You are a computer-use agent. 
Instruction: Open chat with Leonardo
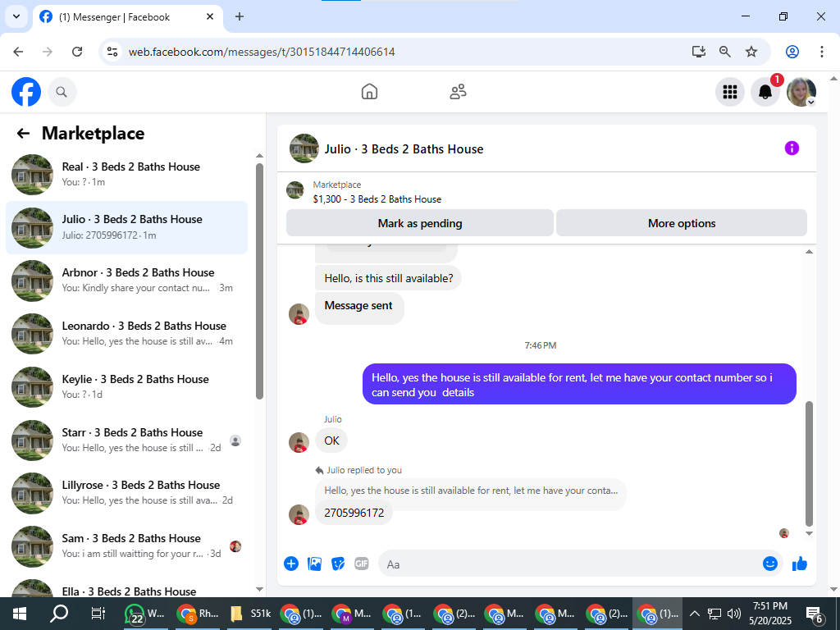click(126, 333)
